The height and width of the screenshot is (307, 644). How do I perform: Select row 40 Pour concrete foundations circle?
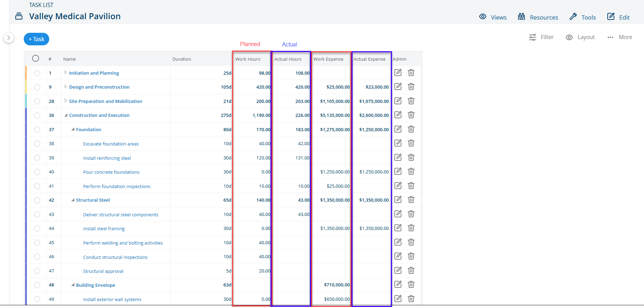pyautogui.click(x=37, y=172)
